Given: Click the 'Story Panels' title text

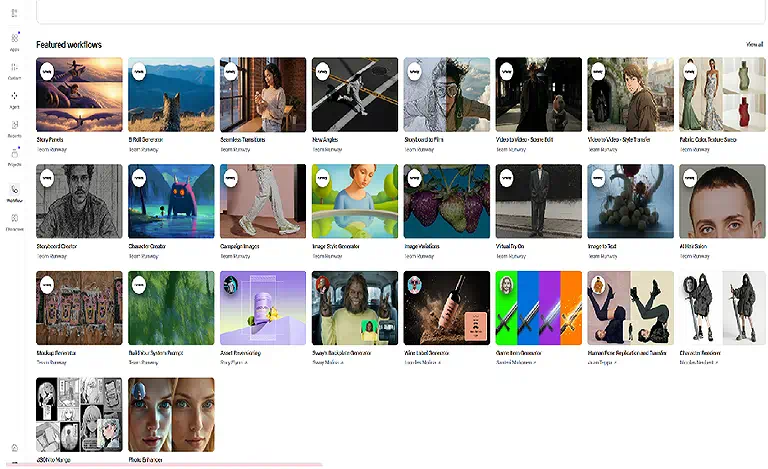Looking at the screenshot, I should [x=50, y=140].
